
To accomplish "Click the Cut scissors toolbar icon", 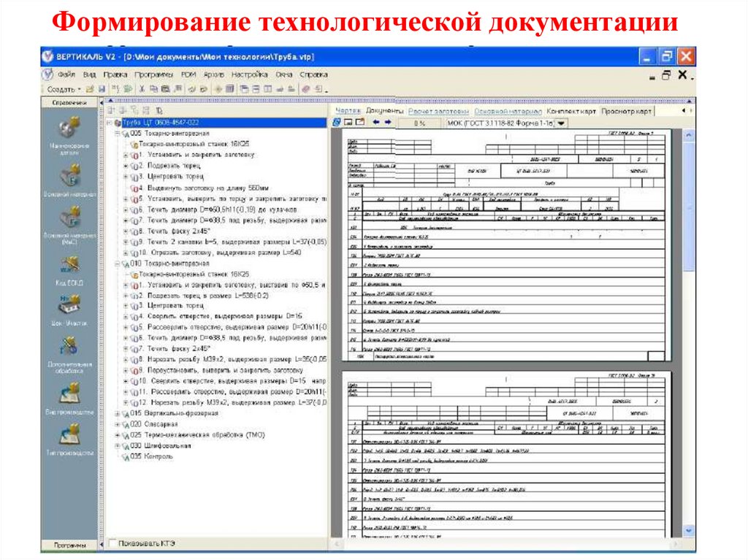I will pos(142,89).
